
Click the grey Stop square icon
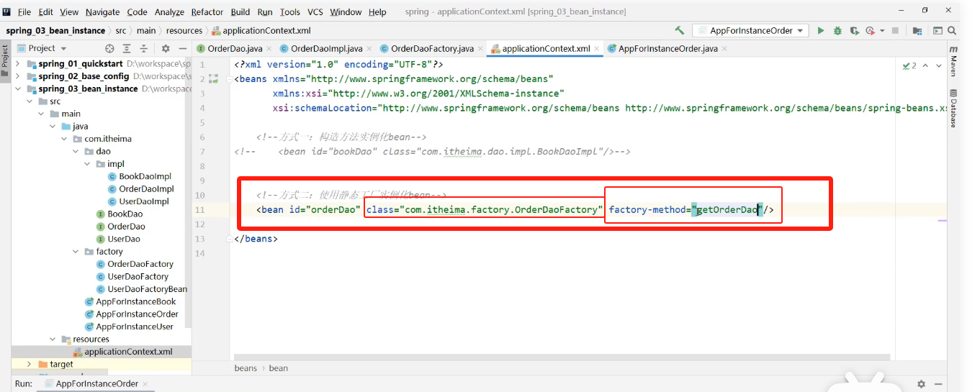point(895,31)
